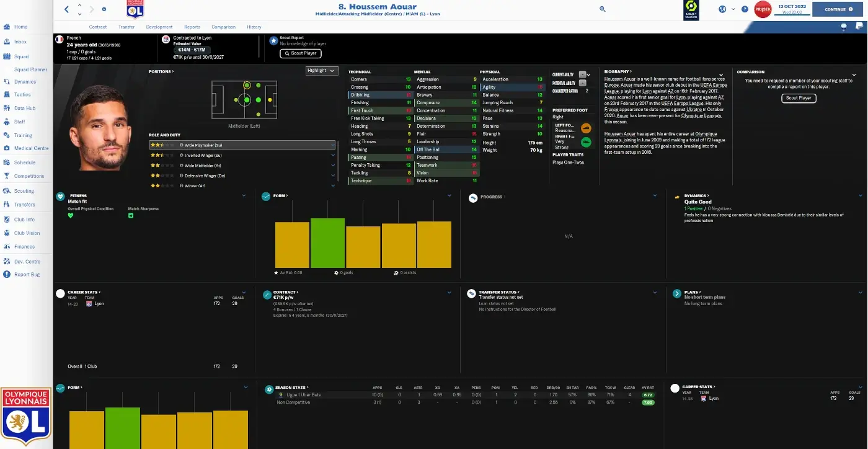Click the Off The Ball attribute row
Viewport: 868px width, 449px height.
pyautogui.click(x=446, y=149)
